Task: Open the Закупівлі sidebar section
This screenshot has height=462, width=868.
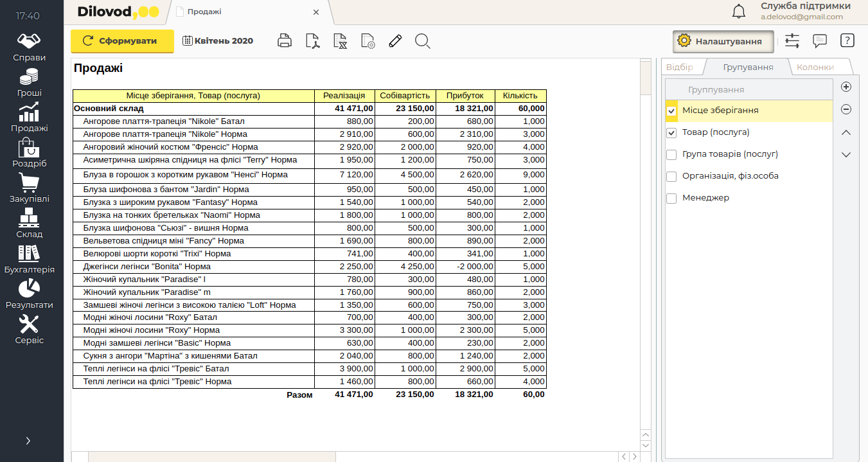Action: tap(29, 189)
